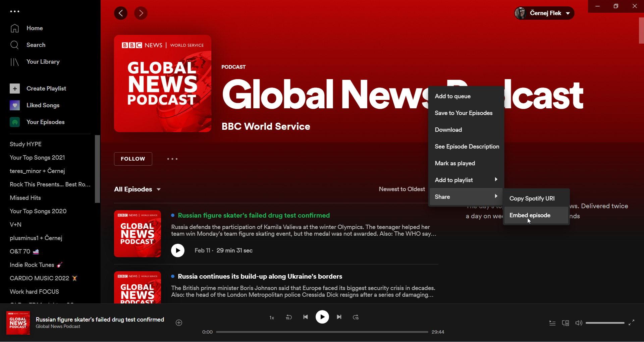Open connect to a device icon

click(566, 323)
